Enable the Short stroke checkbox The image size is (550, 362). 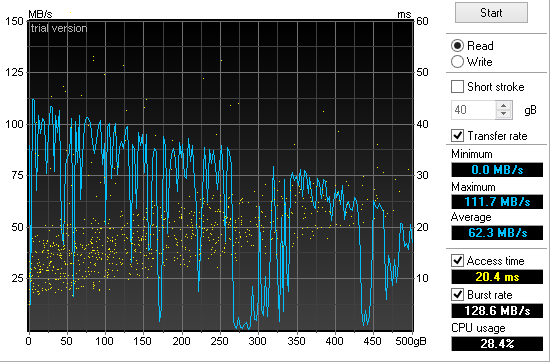tap(457, 87)
